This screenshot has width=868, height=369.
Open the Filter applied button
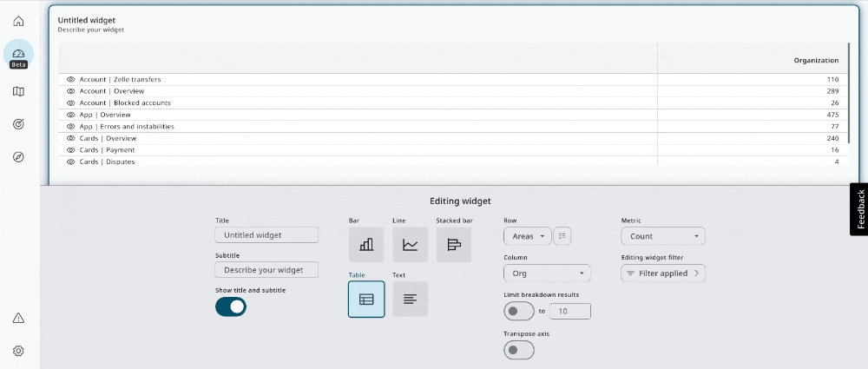[663, 273]
